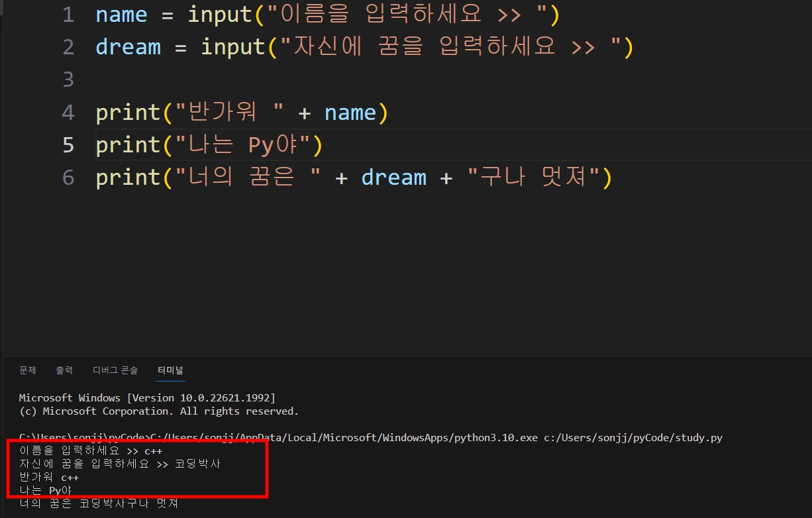Viewport: 812px width, 518px height.
Task: Click the "나는 Py야" string in line 5
Action: tap(242, 145)
